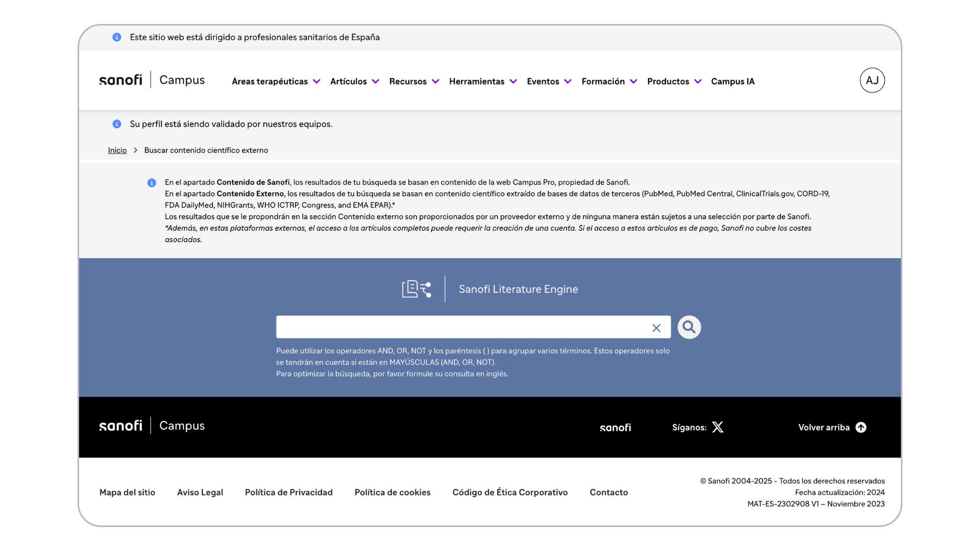This screenshot has height=551, width=980.
Task: Open the Artículos menu
Action: point(349,81)
